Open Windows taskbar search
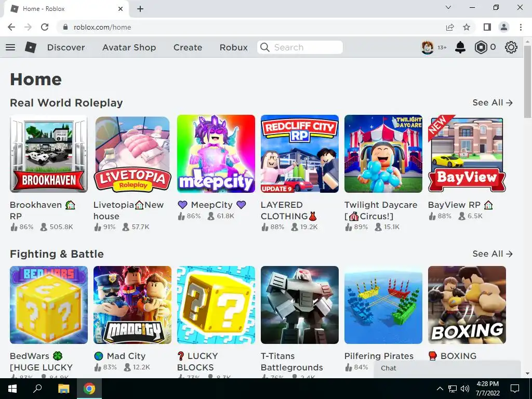The height and width of the screenshot is (399, 532). (37, 389)
